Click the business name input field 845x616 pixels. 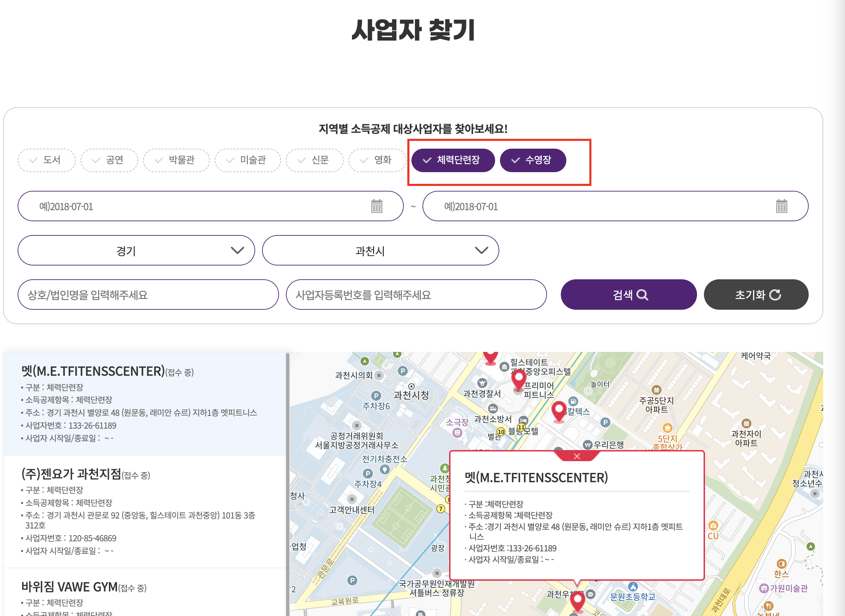point(148,295)
